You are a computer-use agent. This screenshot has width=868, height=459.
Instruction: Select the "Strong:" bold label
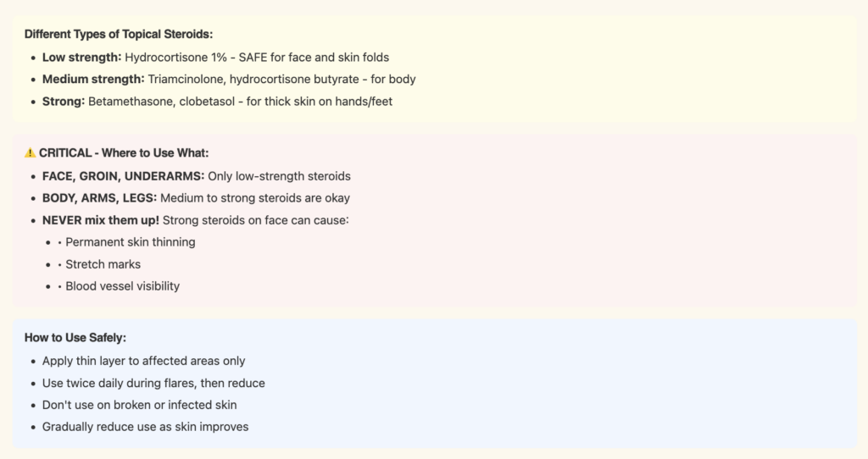(63, 101)
